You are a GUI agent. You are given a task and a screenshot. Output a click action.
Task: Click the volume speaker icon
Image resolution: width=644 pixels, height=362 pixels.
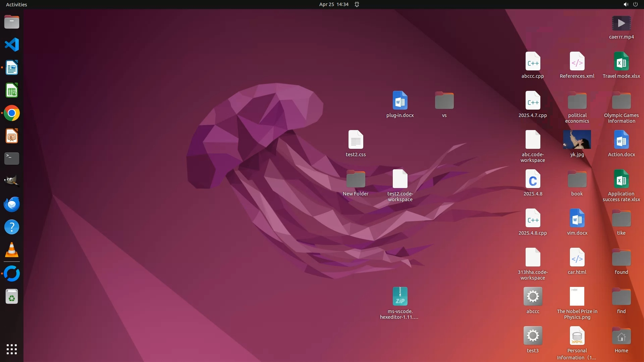click(626, 4)
